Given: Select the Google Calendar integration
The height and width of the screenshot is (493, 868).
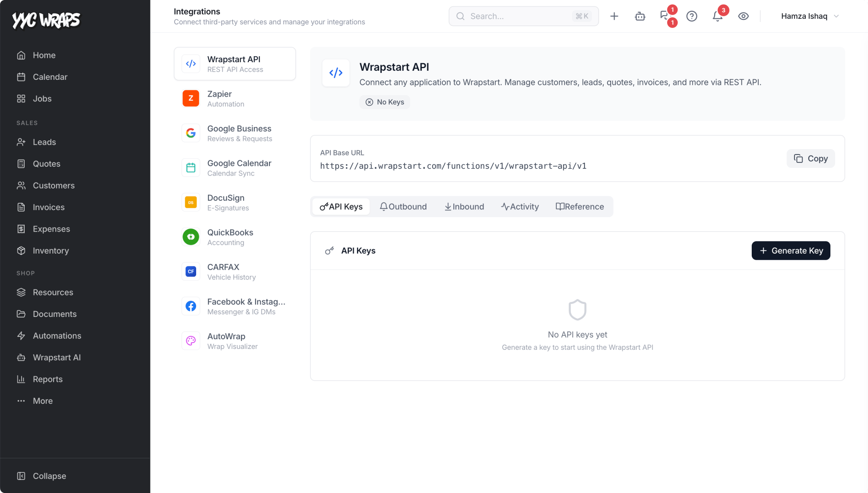Looking at the screenshot, I should [x=235, y=168].
